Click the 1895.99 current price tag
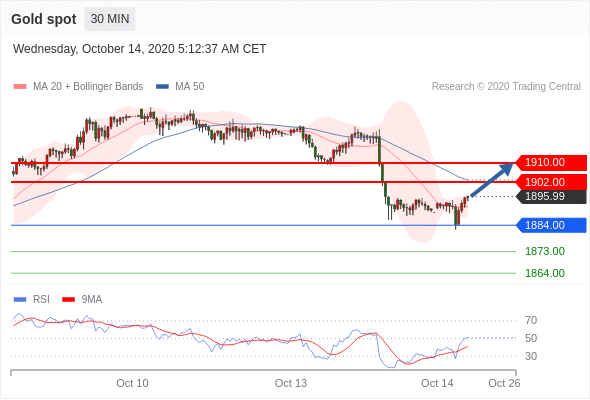Viewport: 590px width, 400px height. click(x=551, y=196)
